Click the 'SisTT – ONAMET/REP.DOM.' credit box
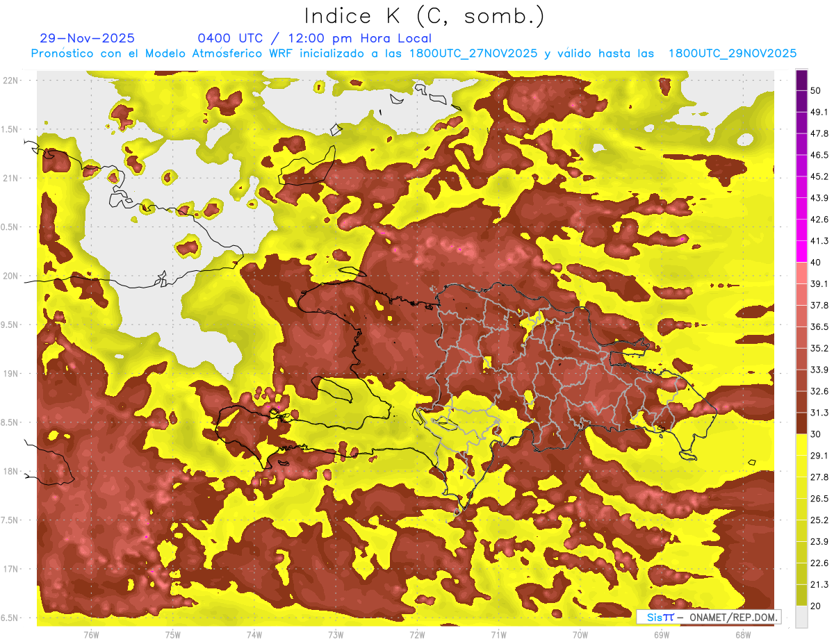Image resolution: width=834 pixels, height=644 pixels. (708, 617)
